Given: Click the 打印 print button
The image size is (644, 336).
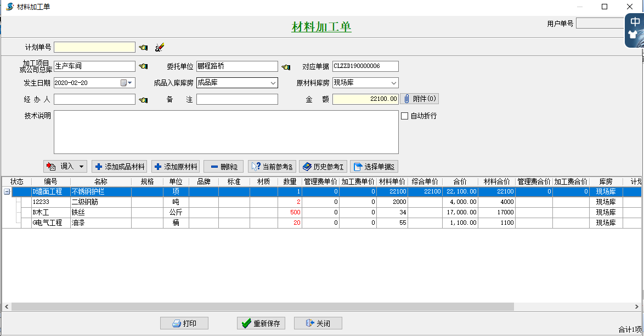Looking at the screenshot, I should pyautogui.click(x=184, y=323).
